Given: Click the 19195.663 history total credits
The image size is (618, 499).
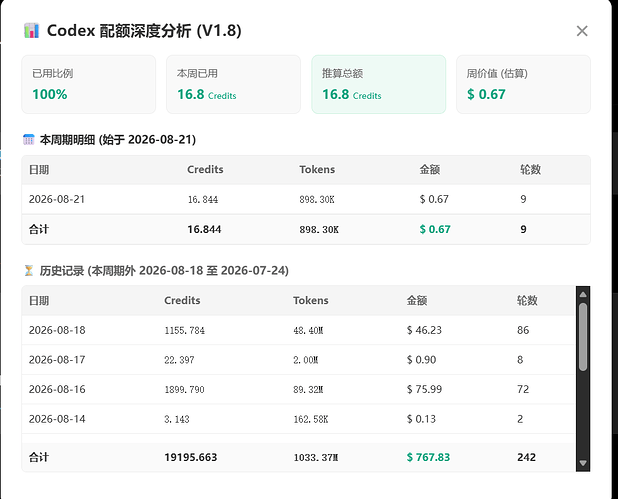Looking at the screenshot, I should 191,457.
